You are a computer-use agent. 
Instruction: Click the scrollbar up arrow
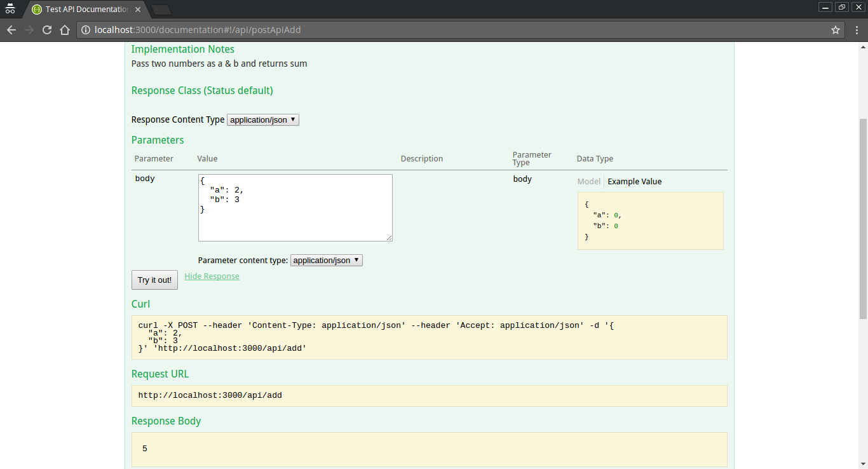(863, 47)
